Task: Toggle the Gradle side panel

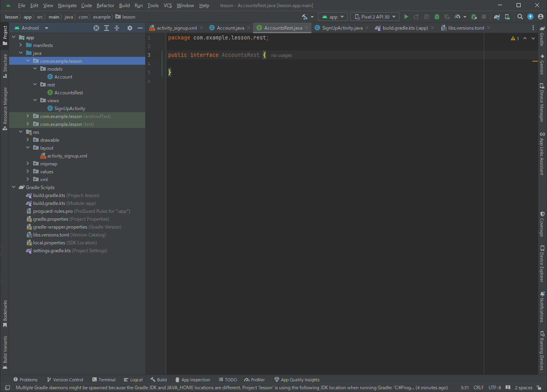Action: pos(542,36)
